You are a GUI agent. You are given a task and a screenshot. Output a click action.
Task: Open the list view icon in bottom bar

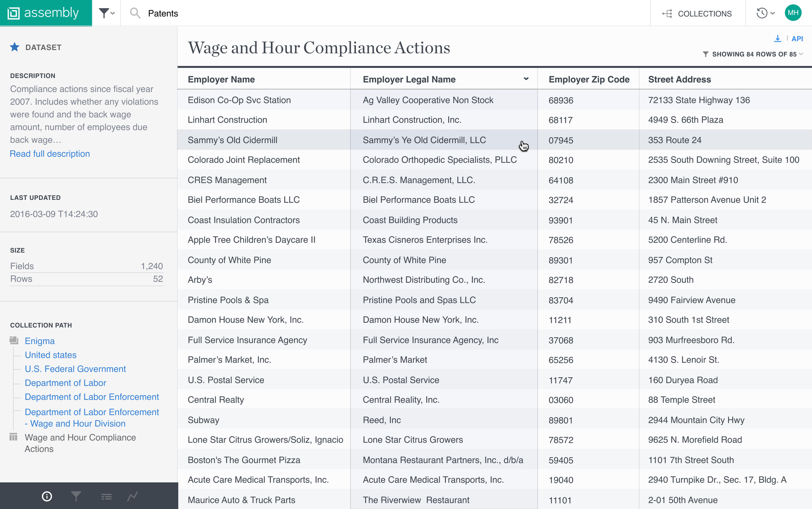pyautogui.click(x=106, y=497)
